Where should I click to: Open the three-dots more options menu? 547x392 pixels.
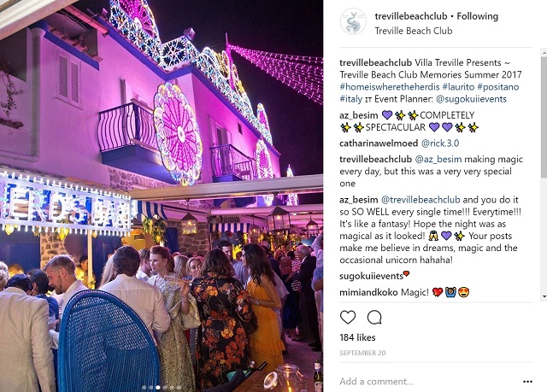coord(528,382)
